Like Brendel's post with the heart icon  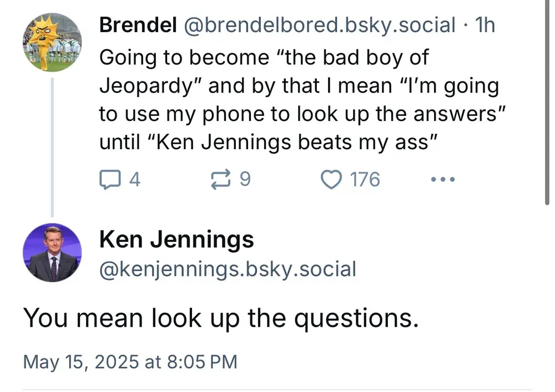pos(332,180)
